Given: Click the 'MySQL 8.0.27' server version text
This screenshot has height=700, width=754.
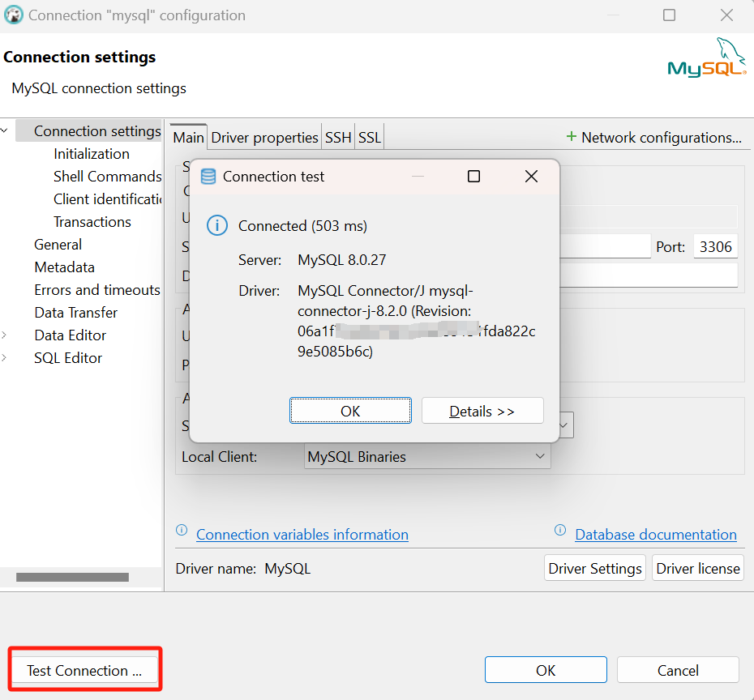Looking at the screenshot, I should click(342, 260).
